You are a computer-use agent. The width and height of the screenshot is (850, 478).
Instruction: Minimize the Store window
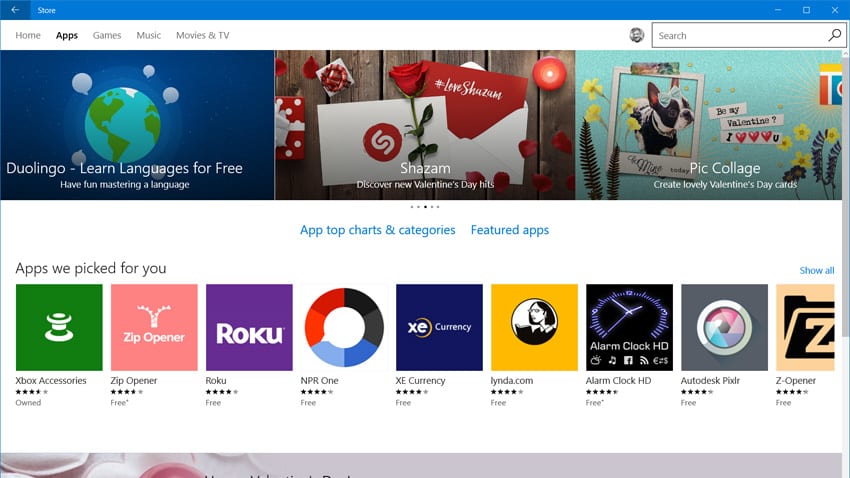(778, 10)
